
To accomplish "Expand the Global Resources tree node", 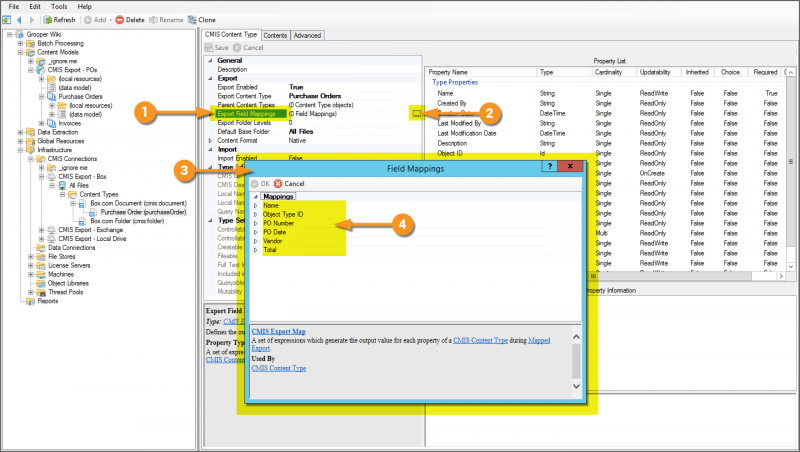I will (20, 141).
